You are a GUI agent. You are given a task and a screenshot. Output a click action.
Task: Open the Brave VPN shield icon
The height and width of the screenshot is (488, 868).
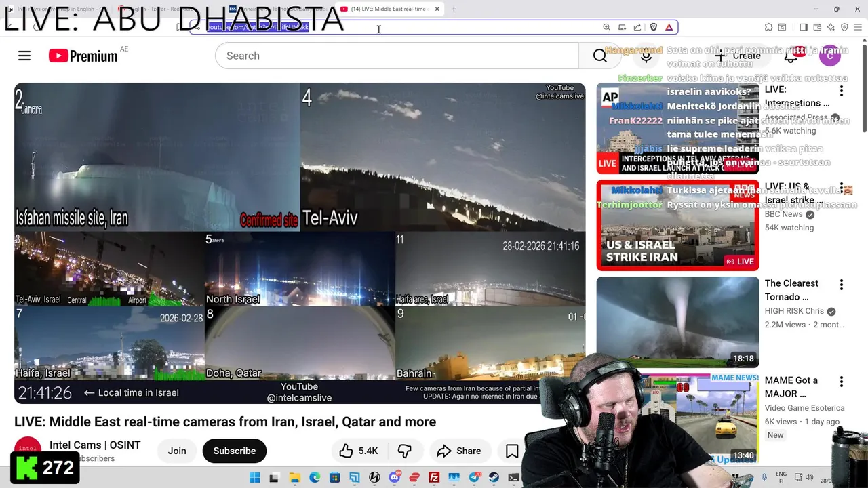[844, 27]
